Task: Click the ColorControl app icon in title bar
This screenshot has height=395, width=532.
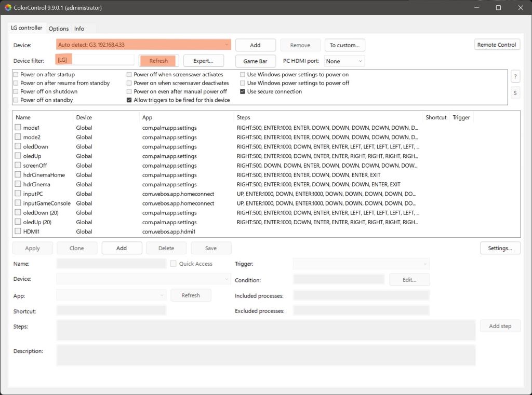Action: coord(8,8)
